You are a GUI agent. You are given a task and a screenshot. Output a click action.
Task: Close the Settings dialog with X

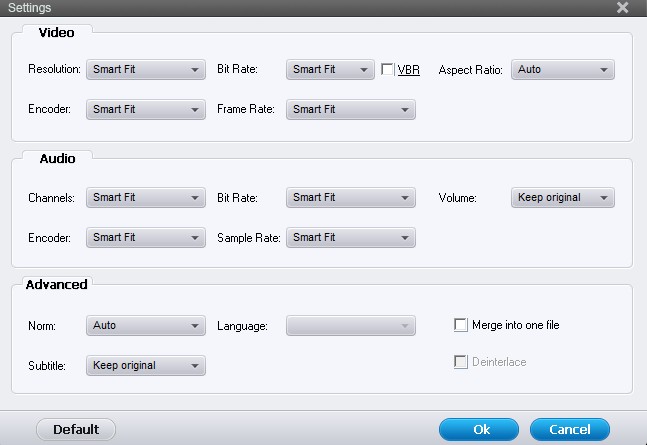coord(623,8)
